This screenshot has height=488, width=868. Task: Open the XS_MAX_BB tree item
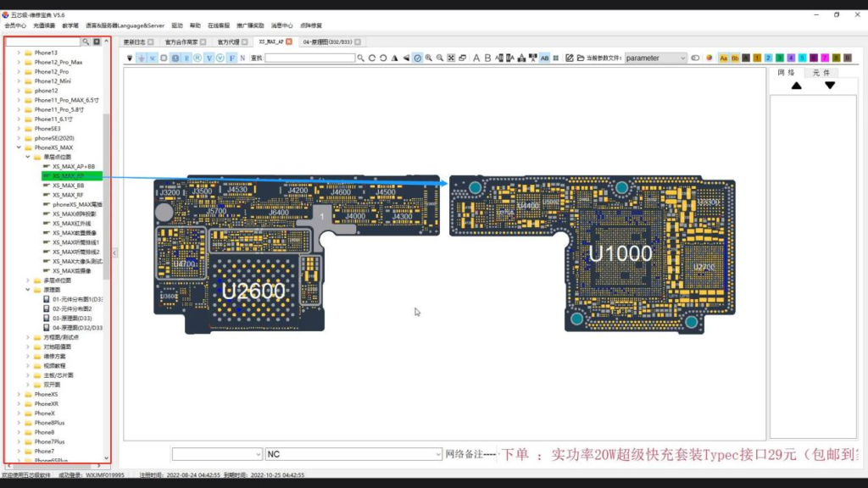(x=68, y=186)
